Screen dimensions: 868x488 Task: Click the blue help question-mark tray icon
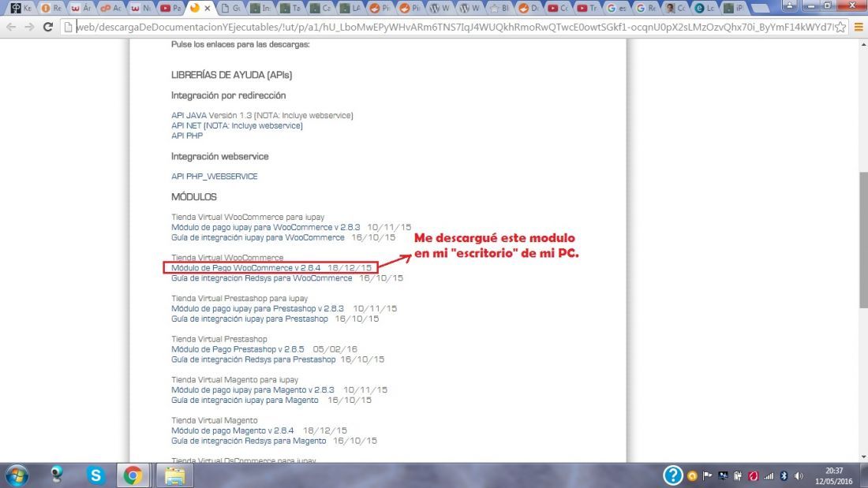(x=672, y=475)
